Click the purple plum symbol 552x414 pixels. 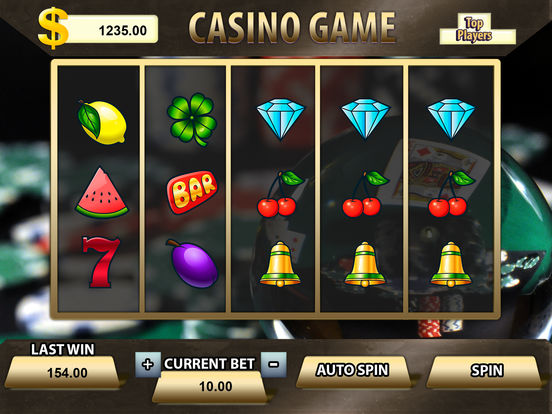[x=193, y=264]
